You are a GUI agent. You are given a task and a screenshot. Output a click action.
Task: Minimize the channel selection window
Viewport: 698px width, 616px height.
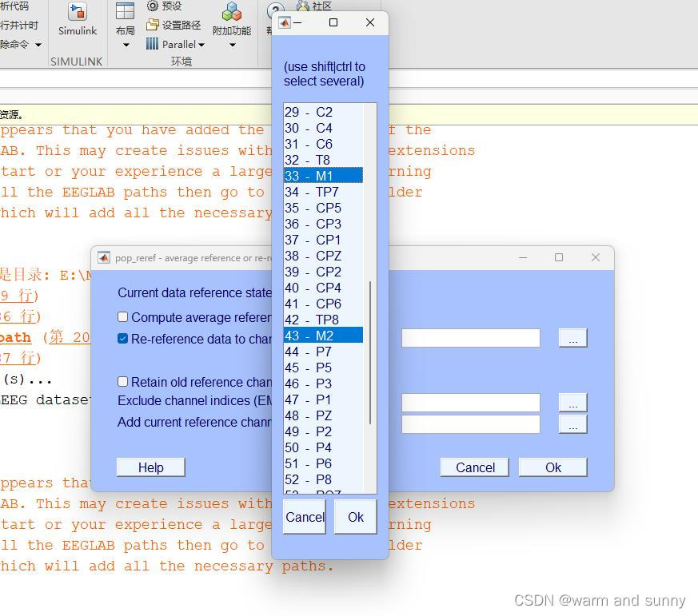click(x=297, y=22)
